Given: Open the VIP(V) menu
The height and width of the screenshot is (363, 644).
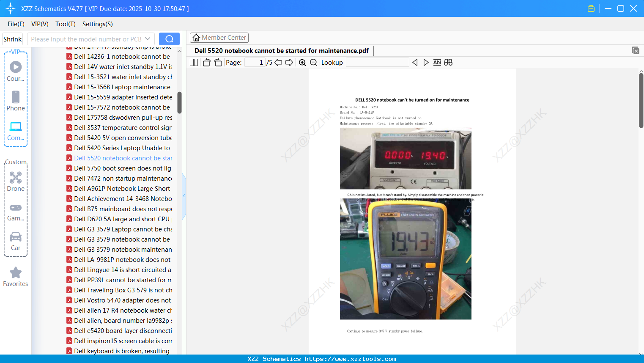Looking at the screenshot, I should [x=40, y=24].
